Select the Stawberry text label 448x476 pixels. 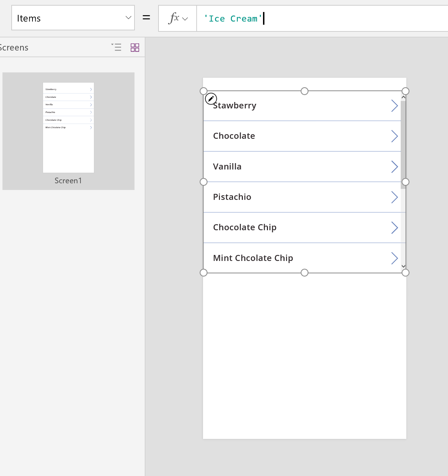(235, 106)
